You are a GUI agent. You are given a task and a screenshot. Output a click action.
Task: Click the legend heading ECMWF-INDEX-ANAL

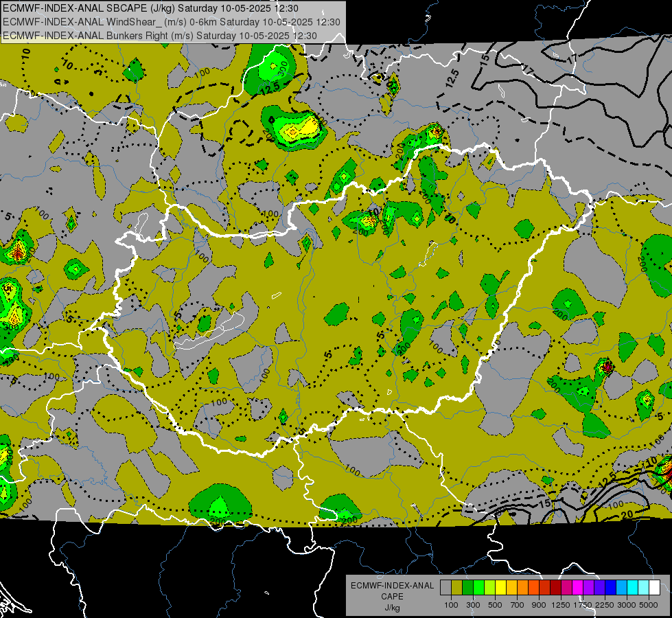tap(393, 586)
